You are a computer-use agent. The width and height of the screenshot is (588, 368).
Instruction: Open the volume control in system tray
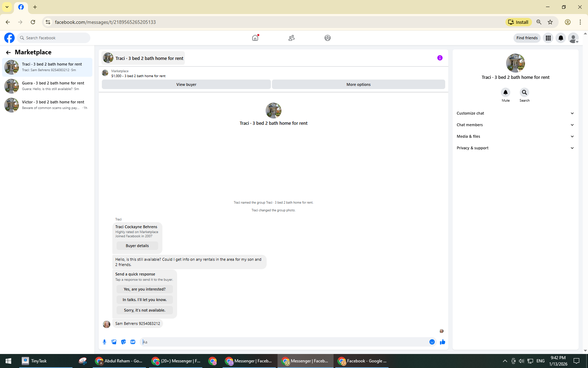521,361
